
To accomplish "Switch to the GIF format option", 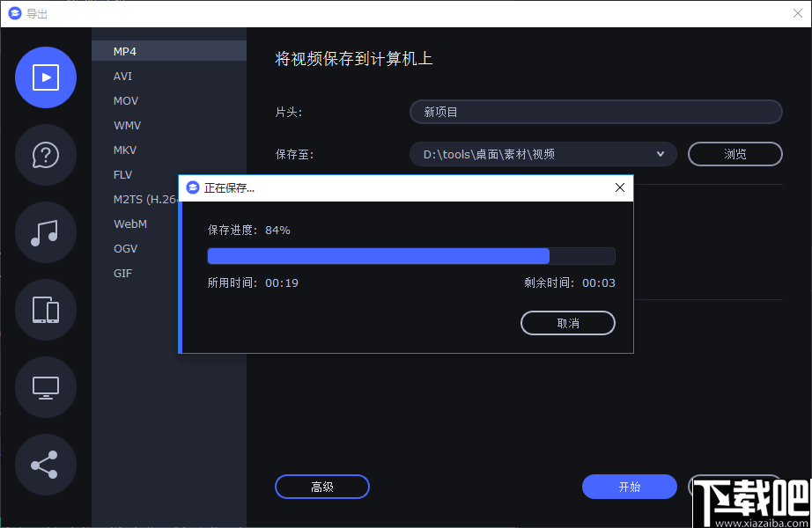I will pos(122,273).
